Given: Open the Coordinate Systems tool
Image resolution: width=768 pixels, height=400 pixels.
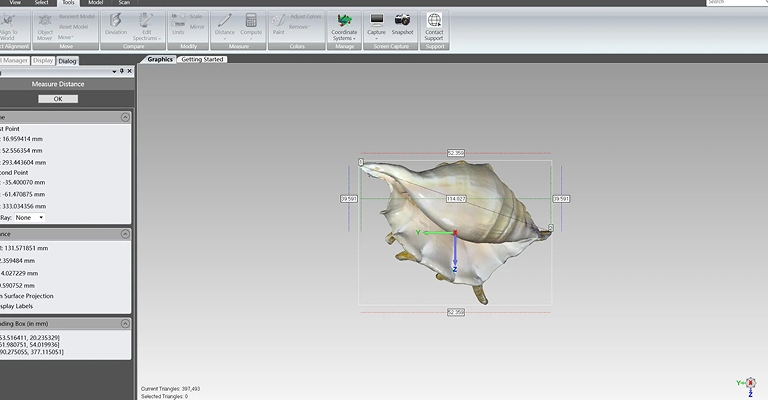Looking at the screenshot, I should (344, 24).
